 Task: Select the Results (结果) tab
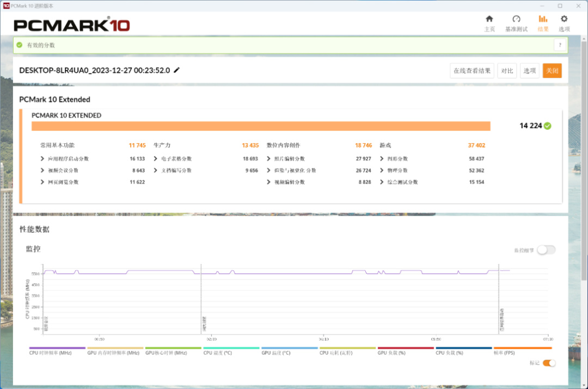click(x=543, y=23)
